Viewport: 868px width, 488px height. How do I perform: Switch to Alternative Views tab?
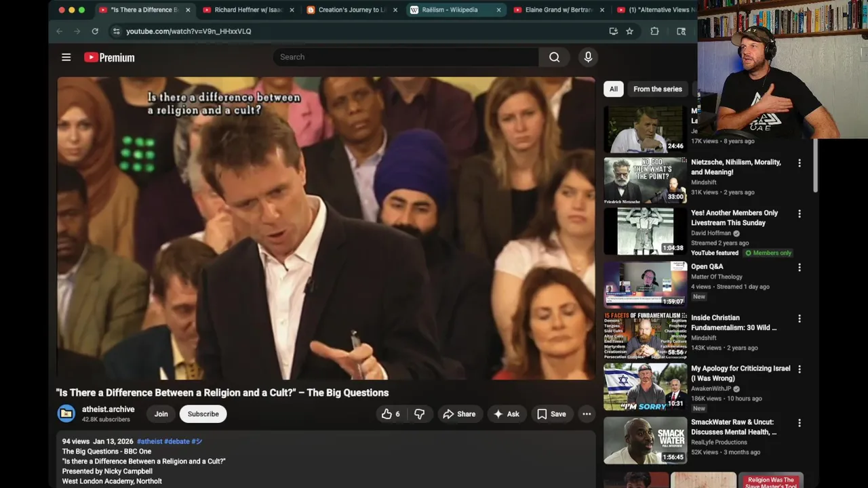(x=655, y=10)
